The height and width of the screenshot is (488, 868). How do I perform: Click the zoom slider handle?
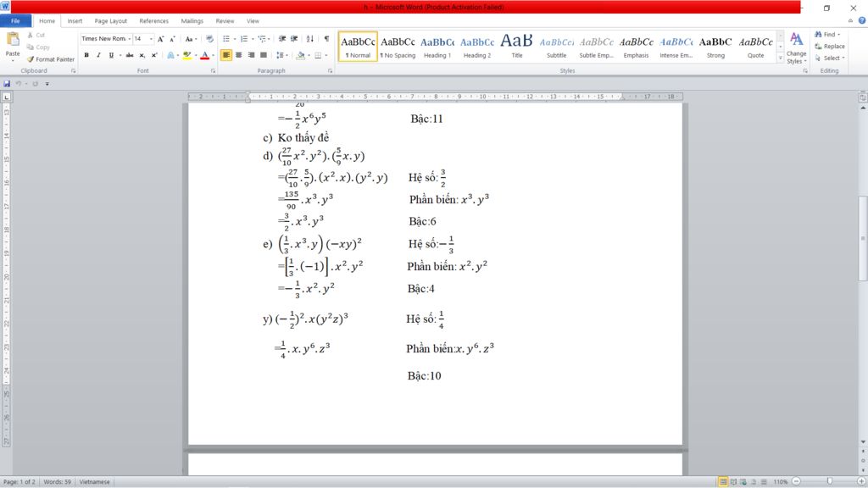tap(829, 481)
